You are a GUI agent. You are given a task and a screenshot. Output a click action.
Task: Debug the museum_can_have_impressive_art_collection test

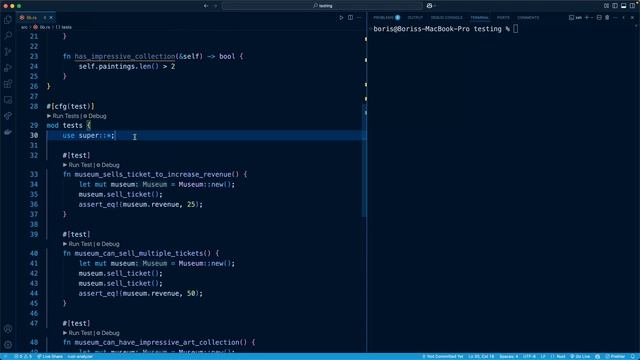[110, 333]
